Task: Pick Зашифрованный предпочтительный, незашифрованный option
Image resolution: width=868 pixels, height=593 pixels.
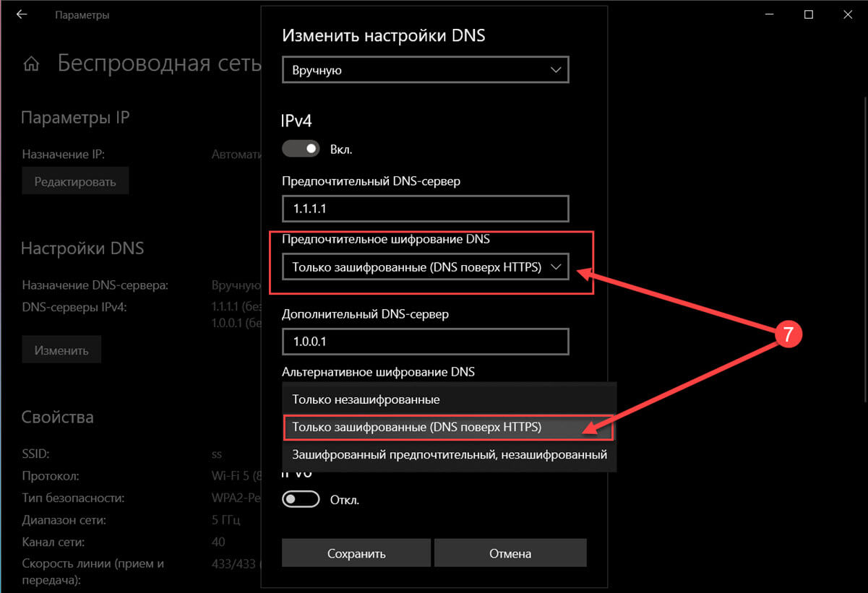Action: tap(449, 455)
